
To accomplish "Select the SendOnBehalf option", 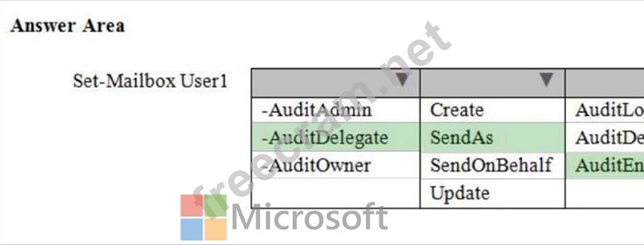I will 492,165.
